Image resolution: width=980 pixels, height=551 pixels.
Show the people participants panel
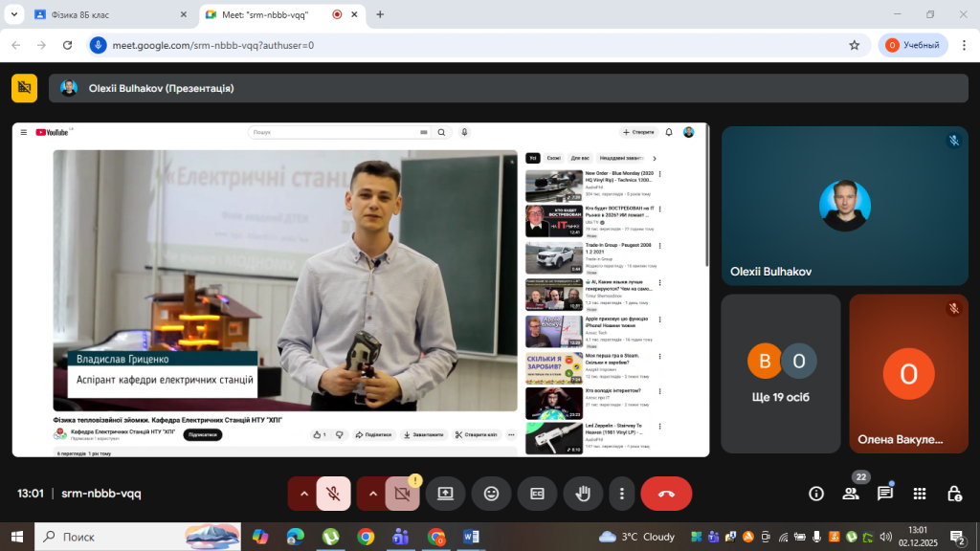point(850,494)
